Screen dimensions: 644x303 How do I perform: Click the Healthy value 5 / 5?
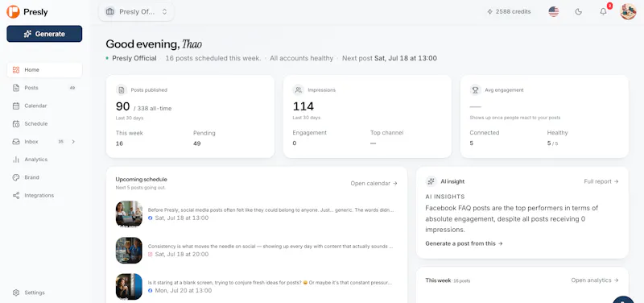[553, 143]
